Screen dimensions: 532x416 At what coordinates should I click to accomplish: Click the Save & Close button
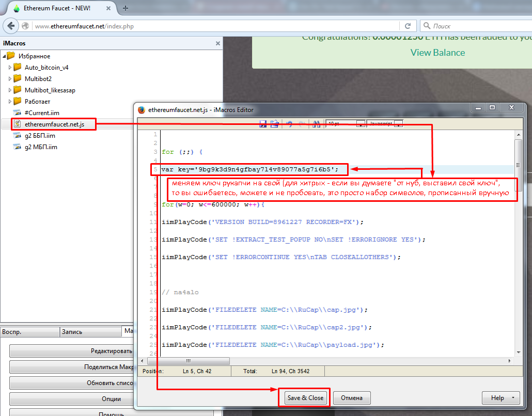[305, 398]
